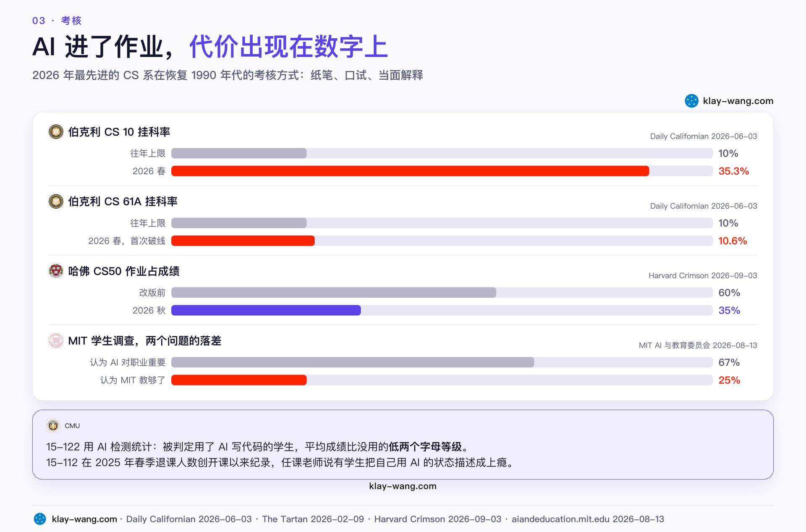The width and height of the screenshot is (806, 532).
Task: Click the 10.6% value label
Action: click(733, 241)
